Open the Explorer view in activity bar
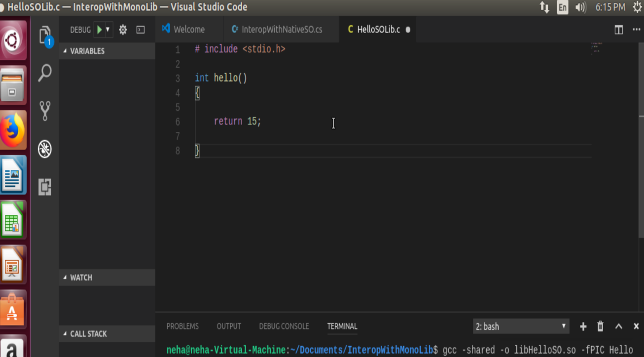The height and width of the screenshot is (357, 644). [45, 36]
